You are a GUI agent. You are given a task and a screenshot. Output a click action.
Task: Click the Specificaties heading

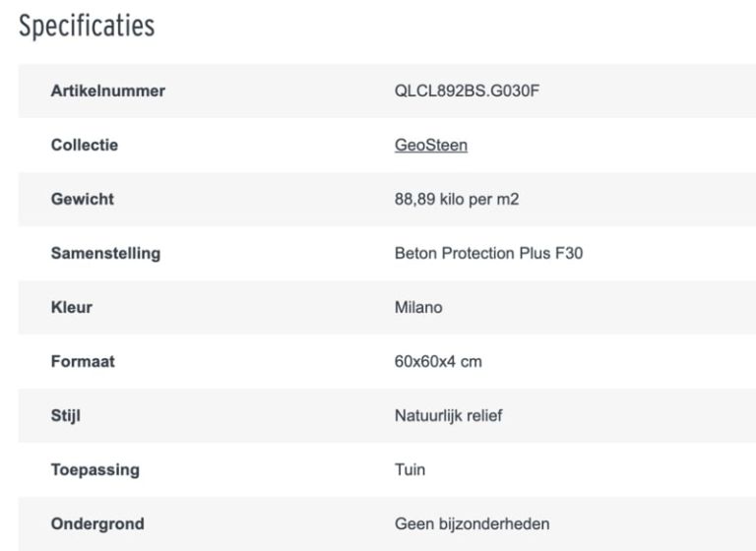coord(87,27)
